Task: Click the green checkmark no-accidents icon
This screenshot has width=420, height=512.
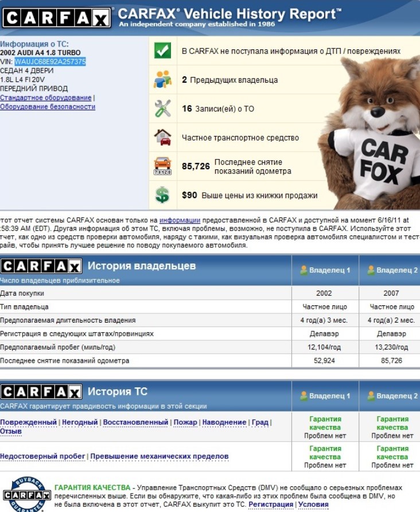Action: pyautogui.click(x=162, y=51)
